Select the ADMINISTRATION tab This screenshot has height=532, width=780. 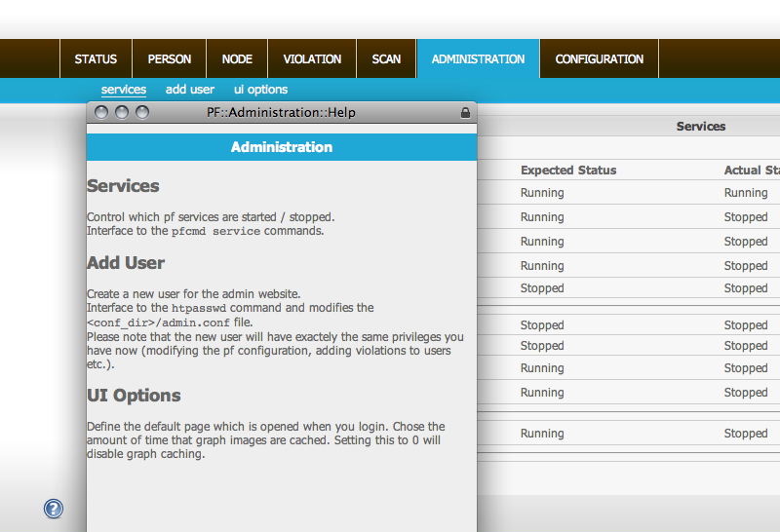478,59
